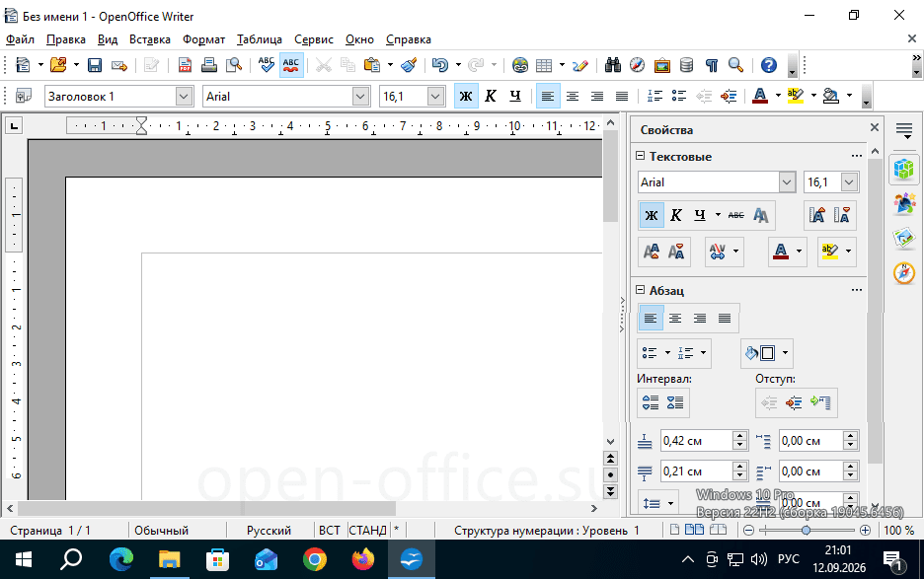Click the Русский language status field
Screen dimensions: 924x579
tap(269, 530)
